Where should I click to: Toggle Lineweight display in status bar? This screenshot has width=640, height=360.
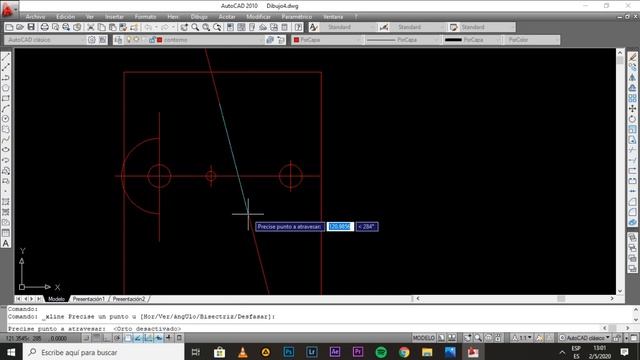pyautogui.click(x=169, y=338)
